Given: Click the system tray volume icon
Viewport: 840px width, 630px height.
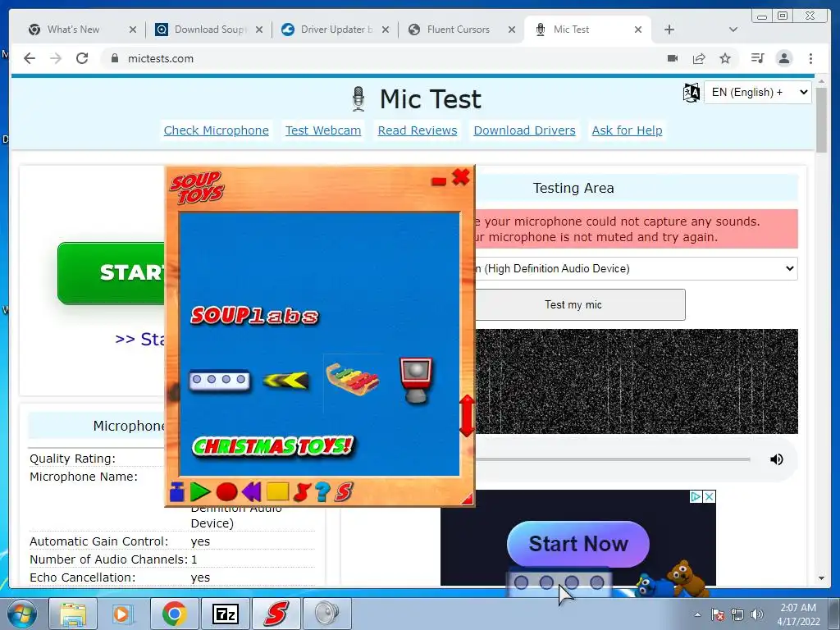Looking at the screenshot, I should pos(757,614).
